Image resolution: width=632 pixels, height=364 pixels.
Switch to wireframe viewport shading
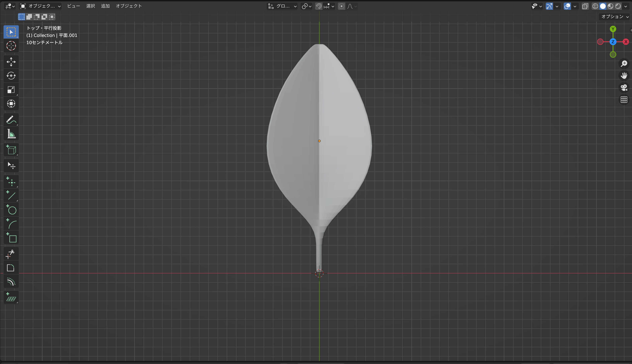[x=595, y=6]
